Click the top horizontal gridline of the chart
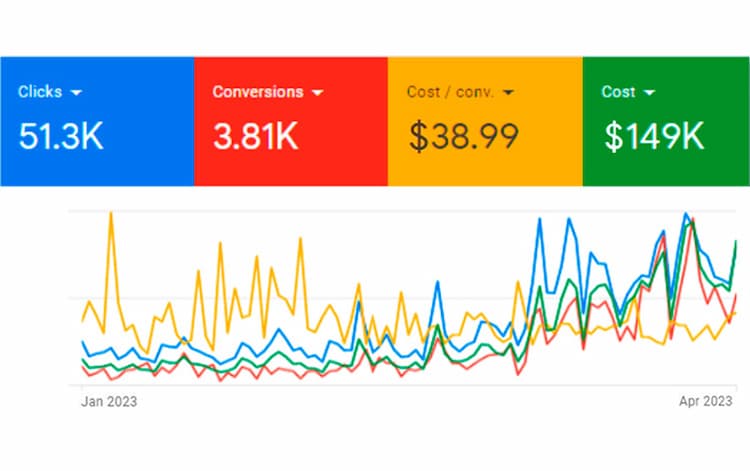Screen dimensions: 750x471 click(300, 211)
